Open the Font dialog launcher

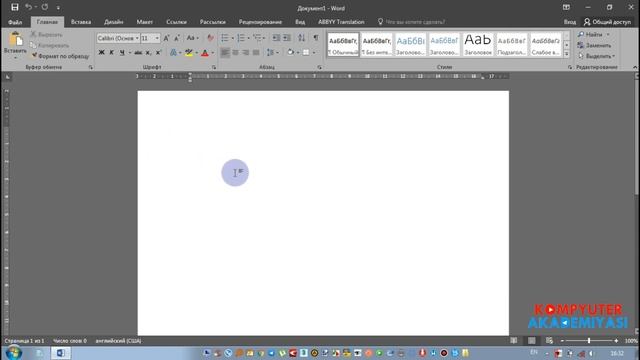tap(213, 67)
